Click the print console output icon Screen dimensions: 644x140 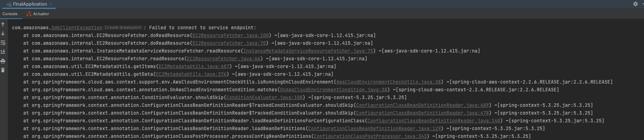click(3, 61)
